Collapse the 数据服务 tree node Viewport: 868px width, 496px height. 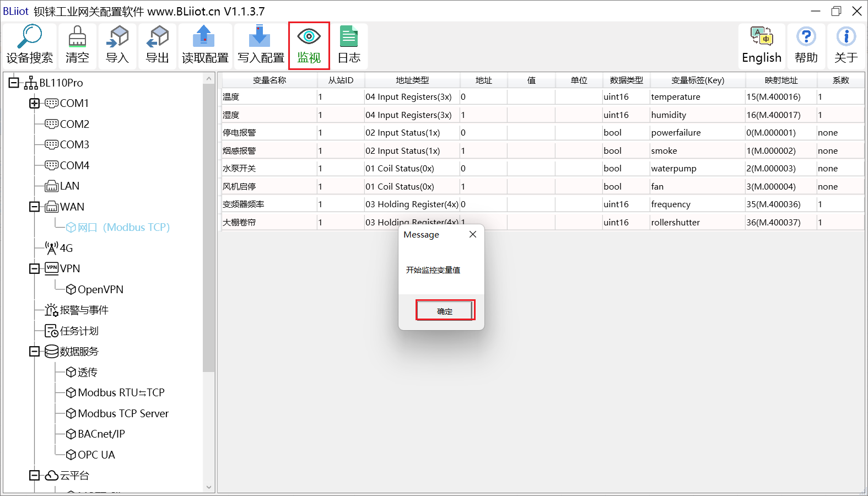point(34,351)
